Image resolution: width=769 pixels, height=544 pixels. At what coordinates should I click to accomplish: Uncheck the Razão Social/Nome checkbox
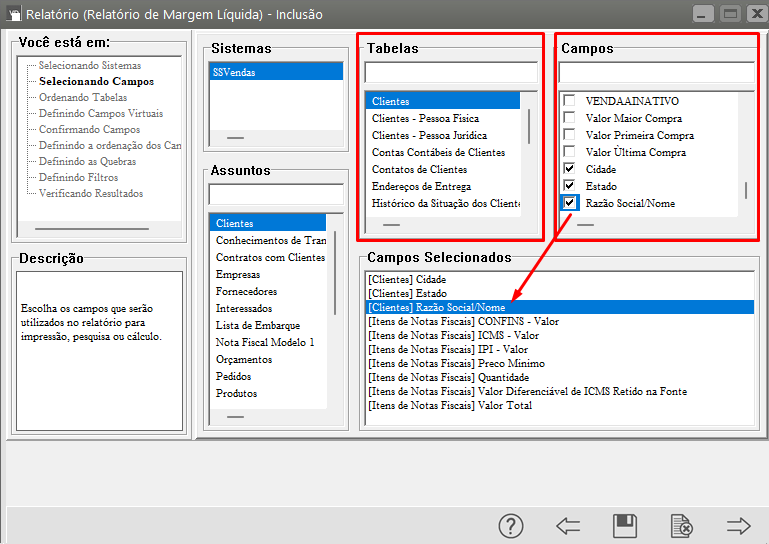coord(570,203)
